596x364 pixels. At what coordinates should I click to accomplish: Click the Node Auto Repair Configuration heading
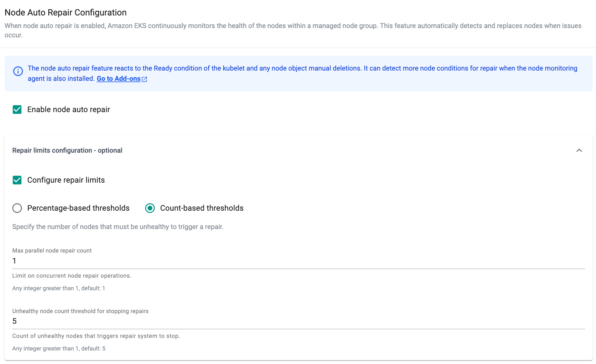(65, 13)
